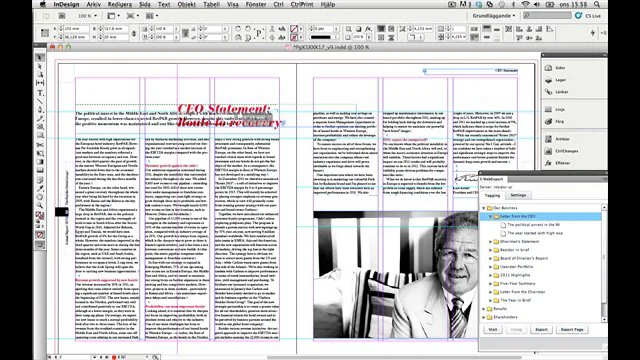Toggle the view mode button at bottom of Tools panel
The height and width of the screenshot is (360, 640).
point(40,245)
